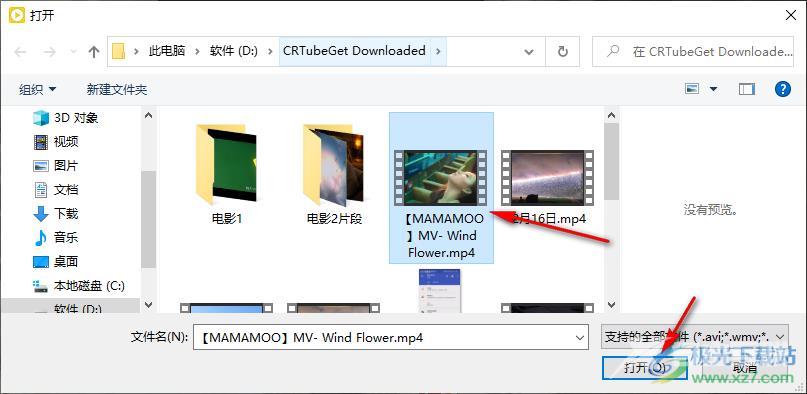Click navigation pane scroll up arrow

(148, 115)
